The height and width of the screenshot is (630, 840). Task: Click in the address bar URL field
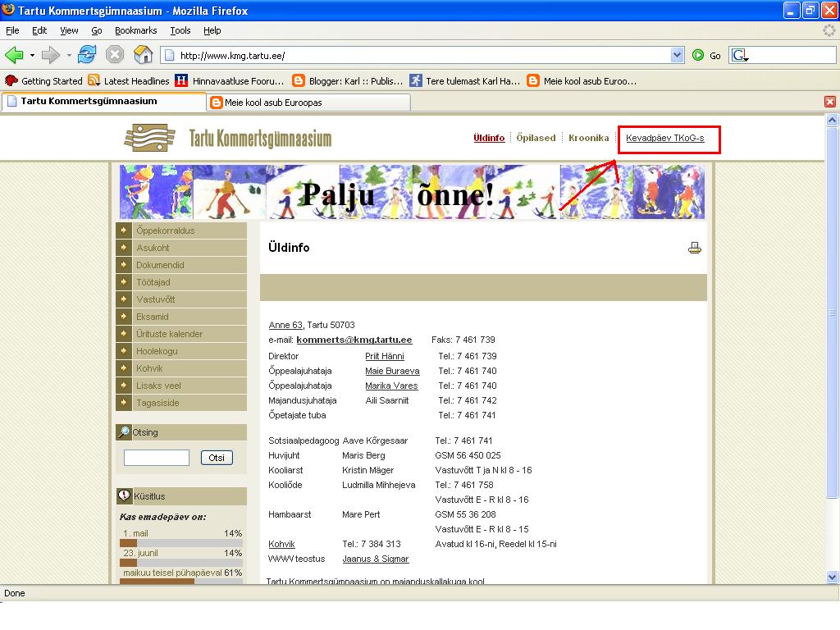[422, 55]
